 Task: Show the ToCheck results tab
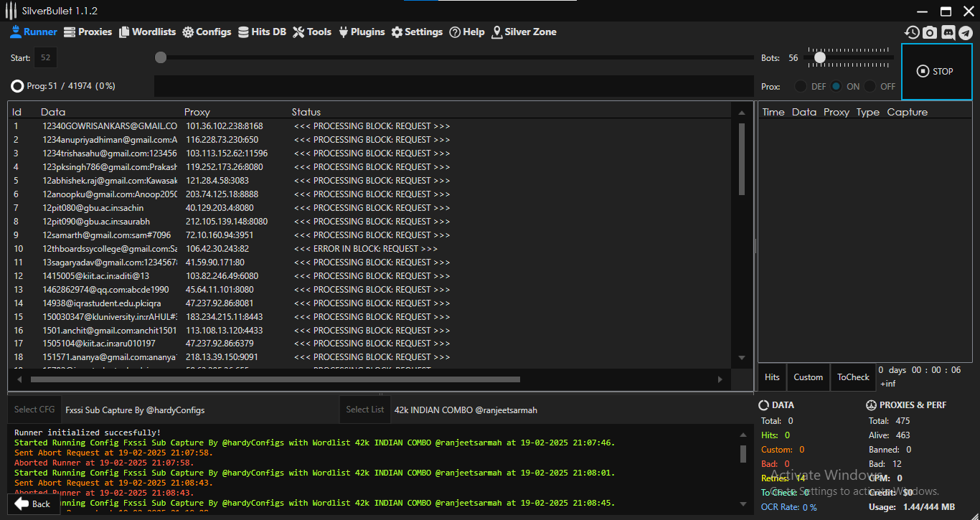[x=854, y=377]
